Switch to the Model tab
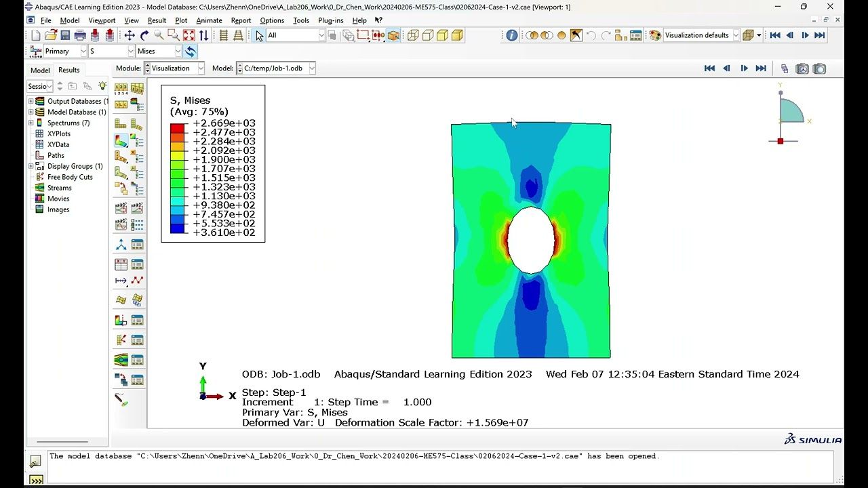868x488 pixels. 40,70
